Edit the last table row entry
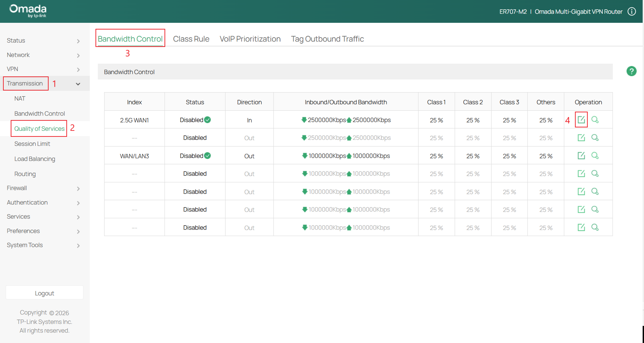This screenshot has width=644, height=343. pyautogui.click(x=581, y=227)
